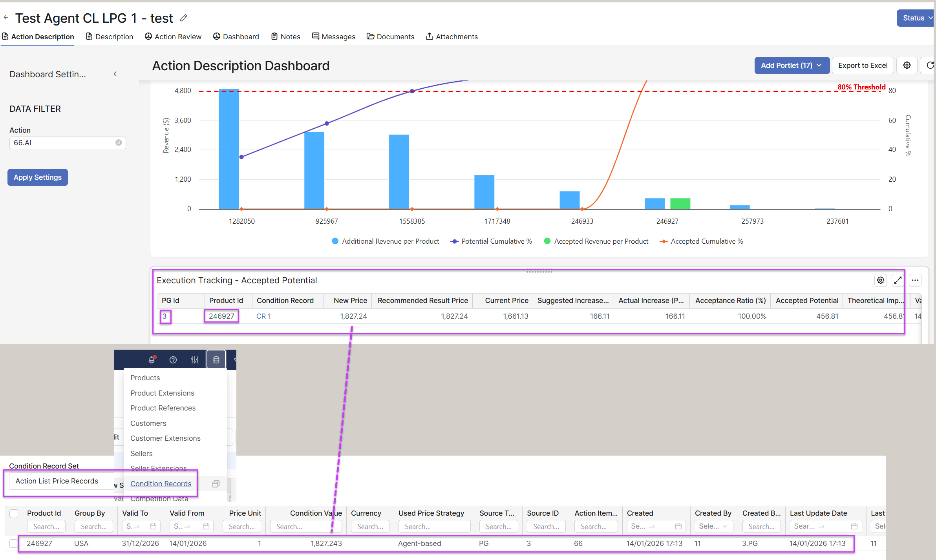This screenshot has width=936, height=560.
Task: Click the help question mark icon
Action: coord(173,360)
